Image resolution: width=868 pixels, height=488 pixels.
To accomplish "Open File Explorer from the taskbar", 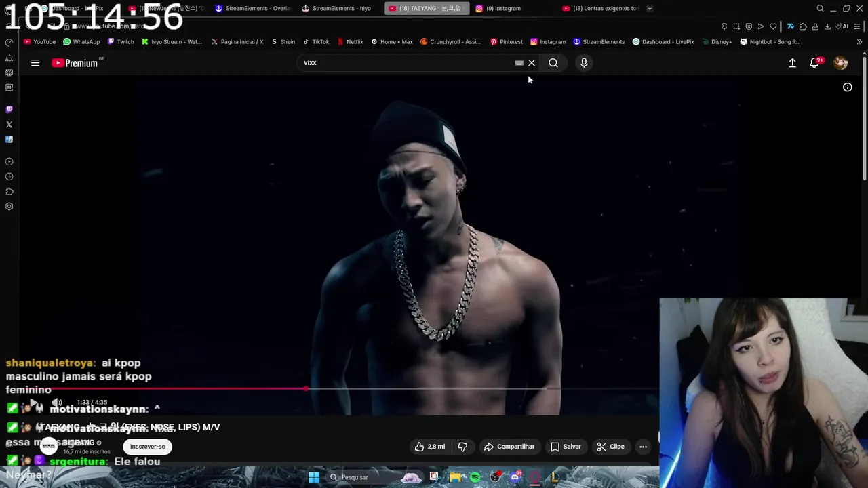I will point(454,477).
